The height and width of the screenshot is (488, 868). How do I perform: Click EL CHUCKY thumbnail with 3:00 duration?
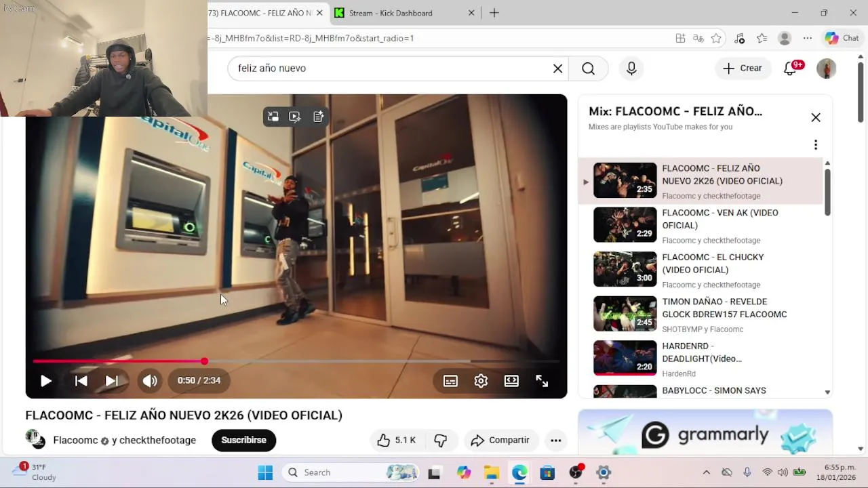625,269
